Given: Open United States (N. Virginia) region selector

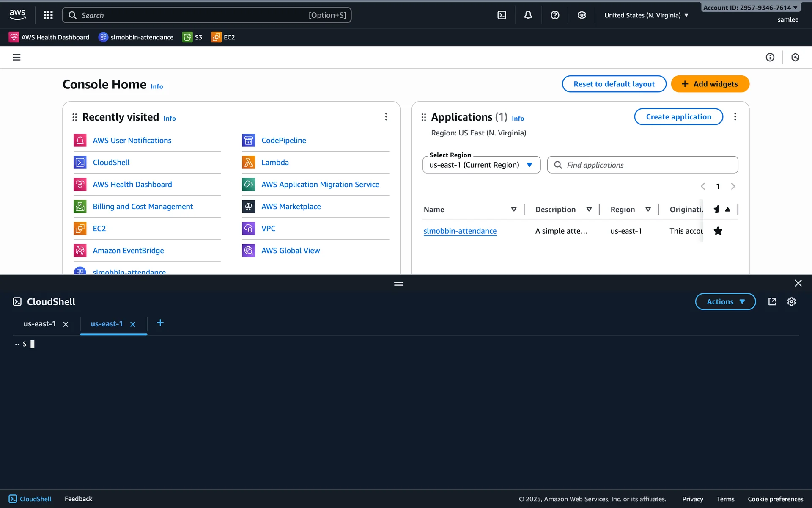Looking at the screenshot, I should pos(646,15).
